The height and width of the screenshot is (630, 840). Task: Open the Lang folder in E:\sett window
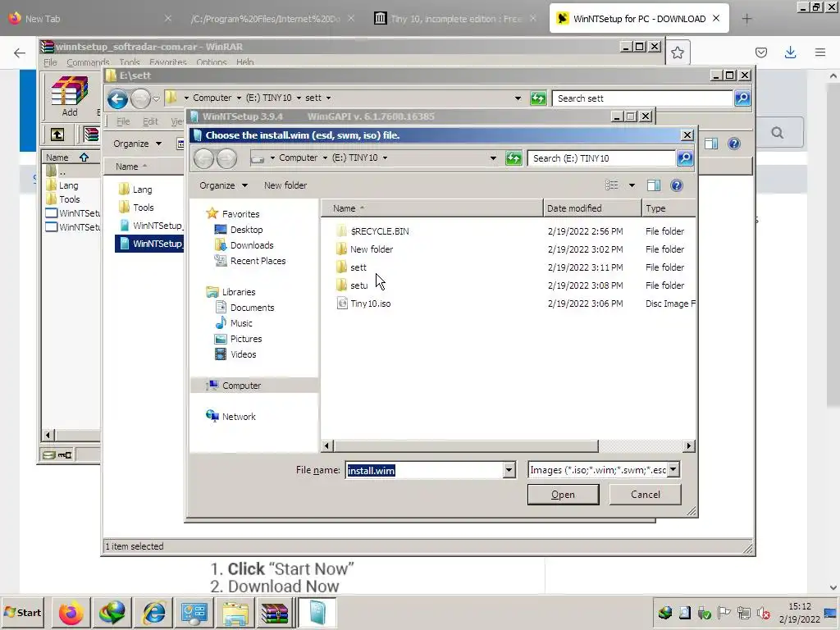pyautogui.click(x=135, y=189)
